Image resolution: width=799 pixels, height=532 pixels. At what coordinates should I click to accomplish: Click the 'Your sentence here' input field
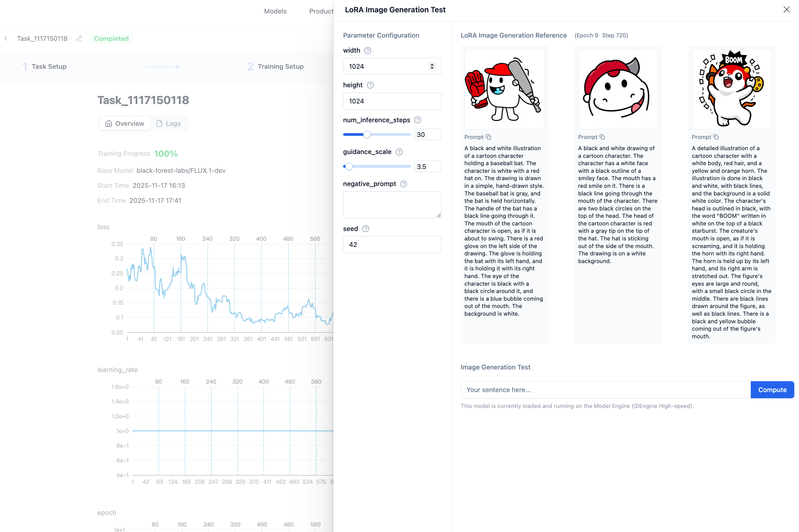coord(605,390)
